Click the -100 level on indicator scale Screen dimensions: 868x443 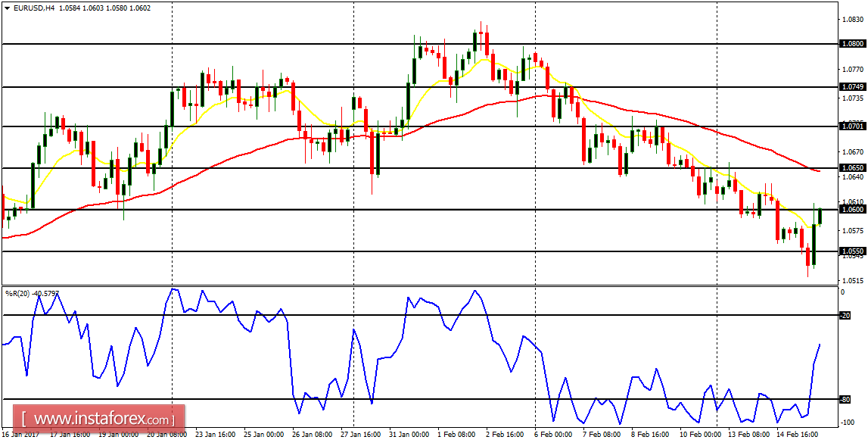(846, 423)
